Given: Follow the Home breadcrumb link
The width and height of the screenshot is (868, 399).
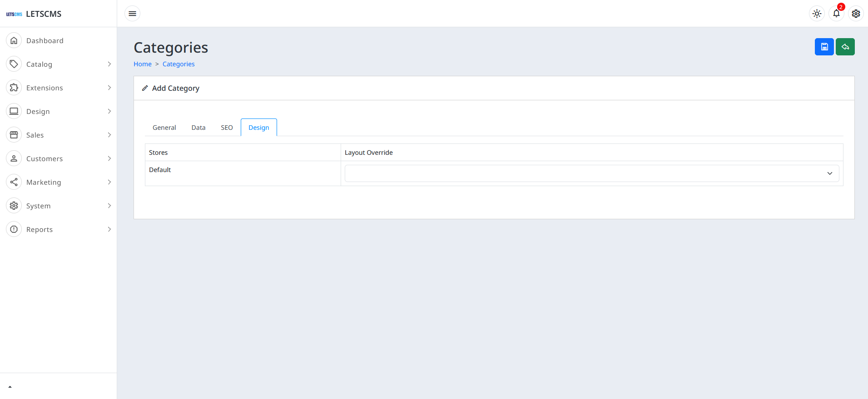Looking at the screenshot, I should pos(143,64).
